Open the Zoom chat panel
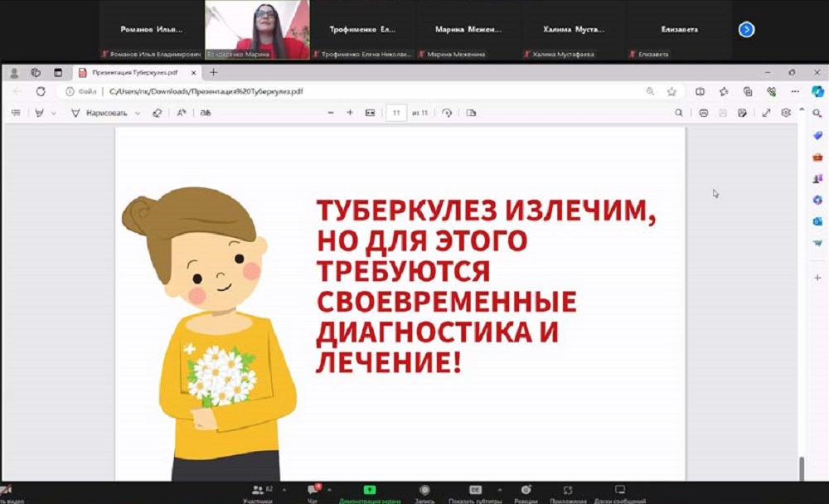This screenshot has height=504, width=829. (313, 491)
